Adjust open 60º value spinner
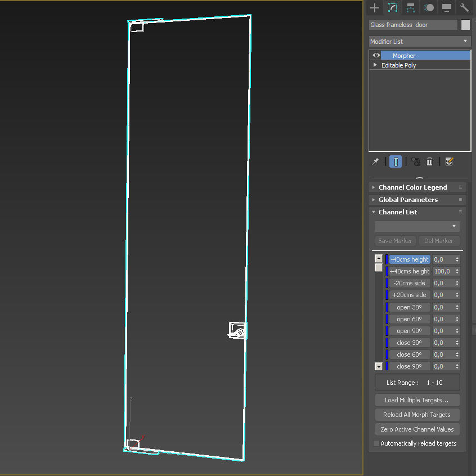The width and height of the screenshot is (476, 476). tap(457, 319)
